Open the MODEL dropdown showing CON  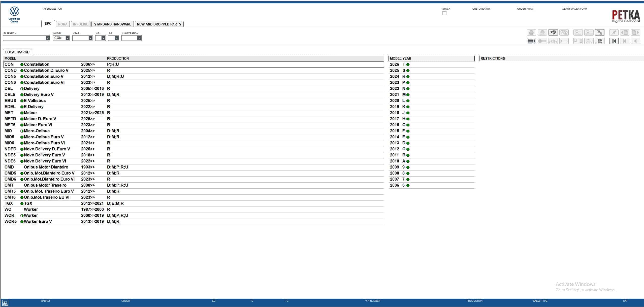(68, 38)
